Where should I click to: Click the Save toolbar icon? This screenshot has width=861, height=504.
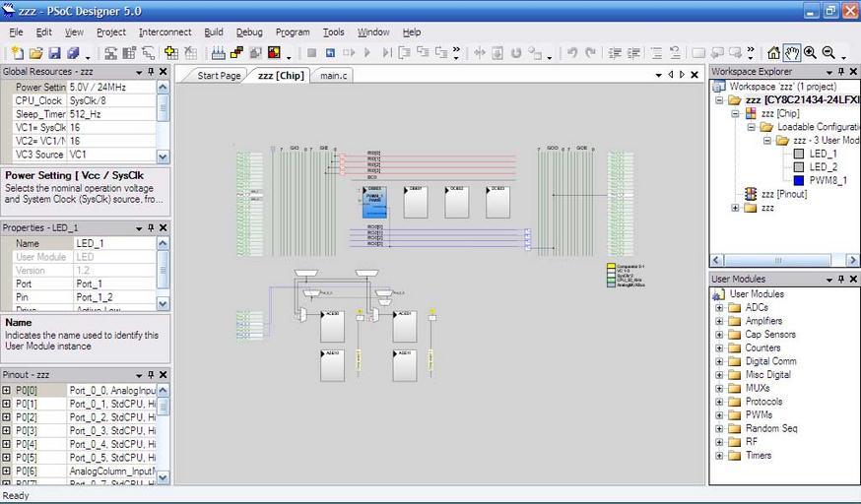point(55,52)
